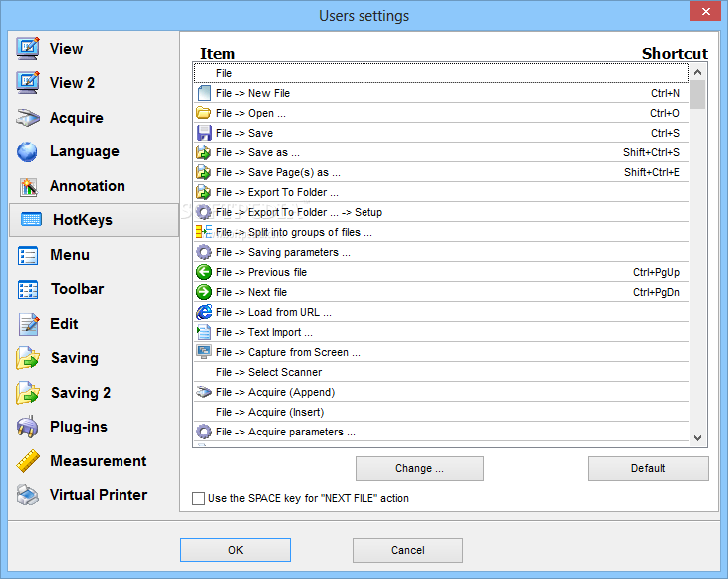Select "File -> Select Scanner" row
The image size is (728, 579).
pos(441,373)
